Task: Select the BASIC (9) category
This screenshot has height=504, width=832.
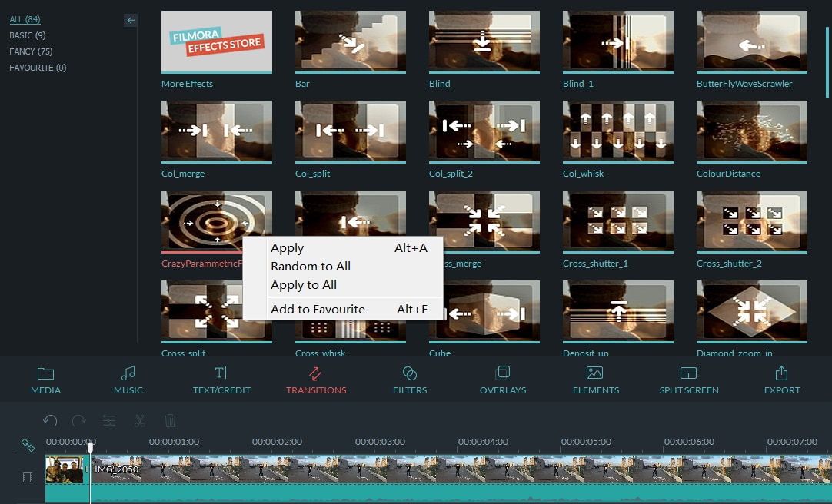Action: click(x=27, y=35)
